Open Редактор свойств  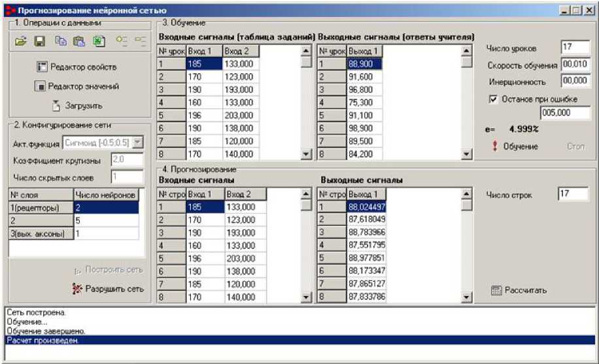coord(77,67)
